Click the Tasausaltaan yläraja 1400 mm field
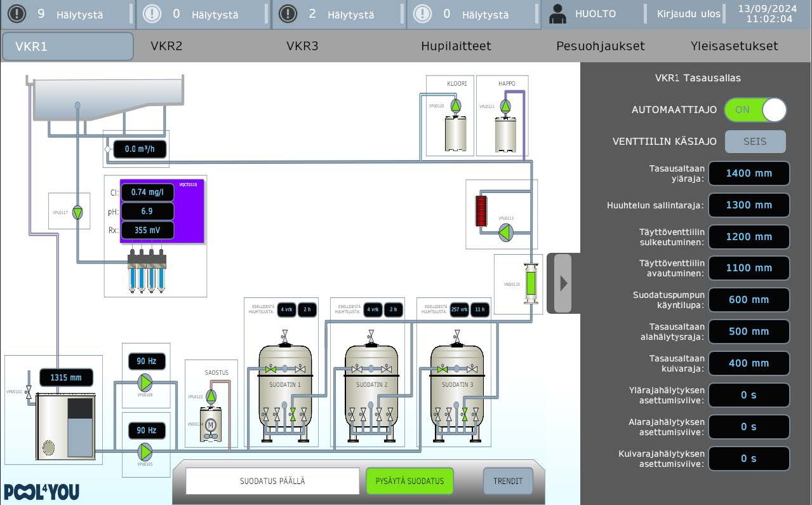This screenshot has height=505, width=812. click(x=749, y=173)
